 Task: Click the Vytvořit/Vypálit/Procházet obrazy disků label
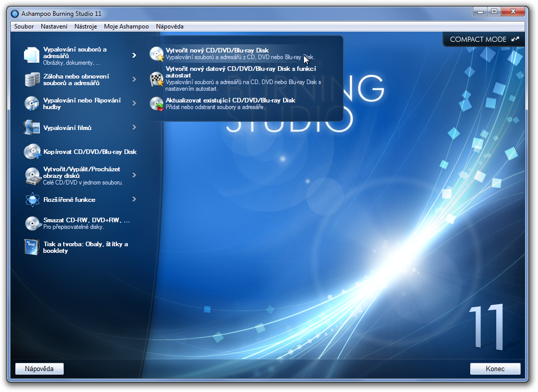pos(82,172)
